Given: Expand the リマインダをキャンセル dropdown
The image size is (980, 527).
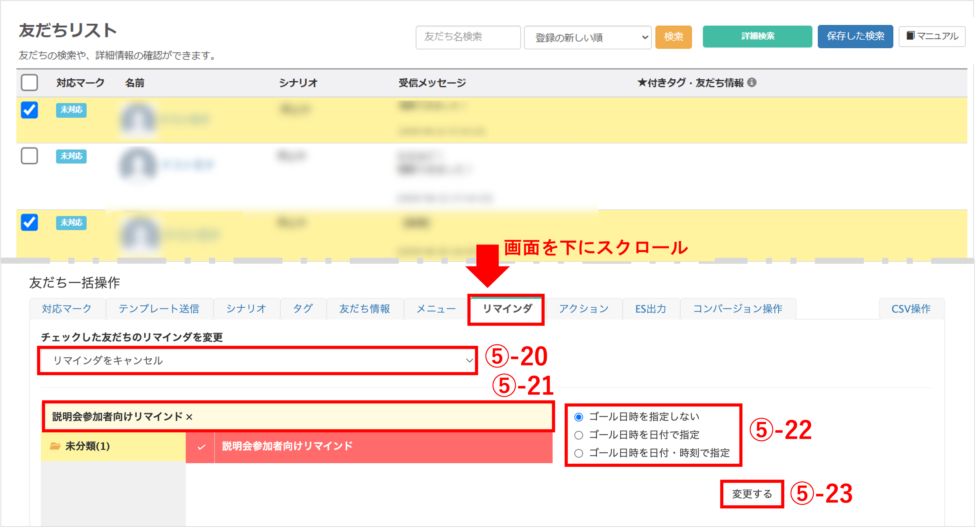Looking at the screenshot, I should (257, 360).
